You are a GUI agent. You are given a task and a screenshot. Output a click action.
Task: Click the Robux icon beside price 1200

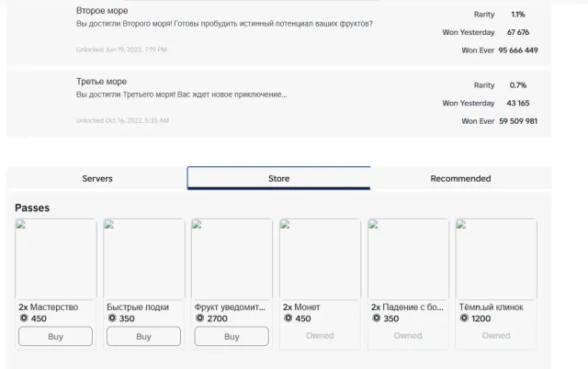click(x=464, y=318)
